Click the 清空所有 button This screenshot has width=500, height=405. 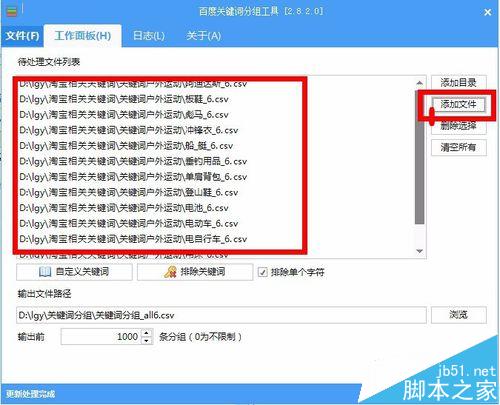pyautogui.click(x=459, y=147)
